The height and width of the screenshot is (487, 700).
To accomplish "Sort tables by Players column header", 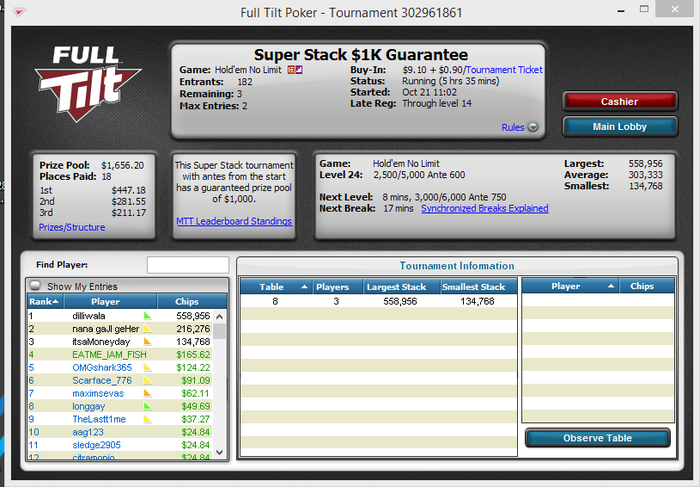I will (337, 287).
